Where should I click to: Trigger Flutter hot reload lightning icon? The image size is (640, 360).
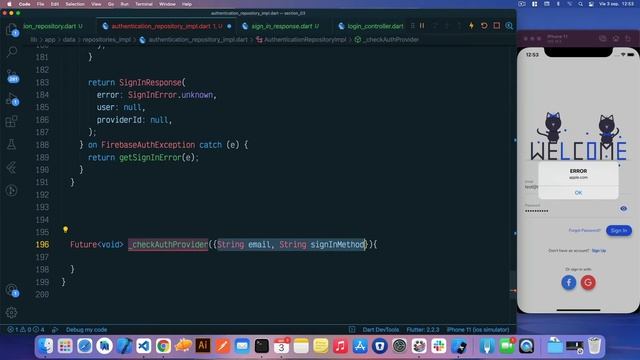coord(471,26)
